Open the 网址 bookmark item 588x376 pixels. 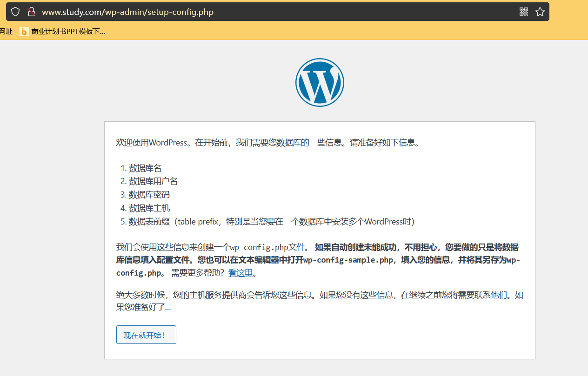pyautogui.click(x=6, y=32)
